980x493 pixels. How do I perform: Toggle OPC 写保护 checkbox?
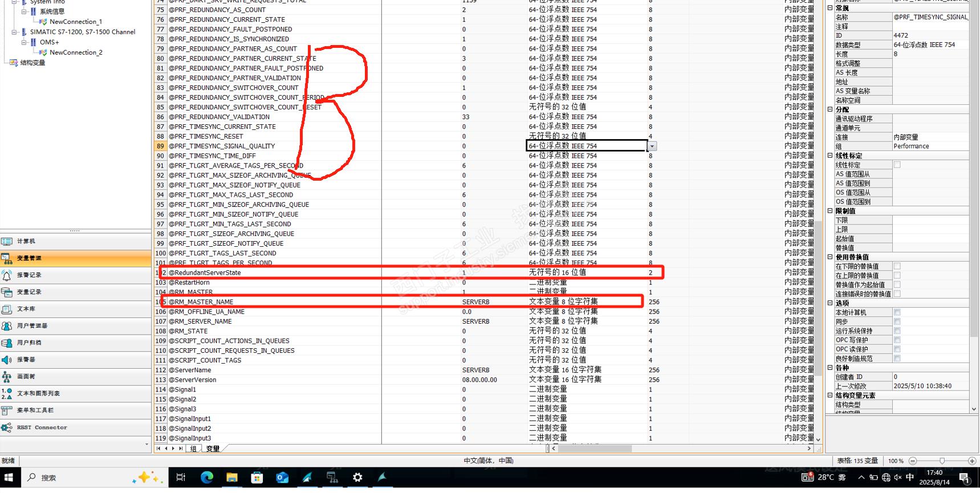(897, 340)
